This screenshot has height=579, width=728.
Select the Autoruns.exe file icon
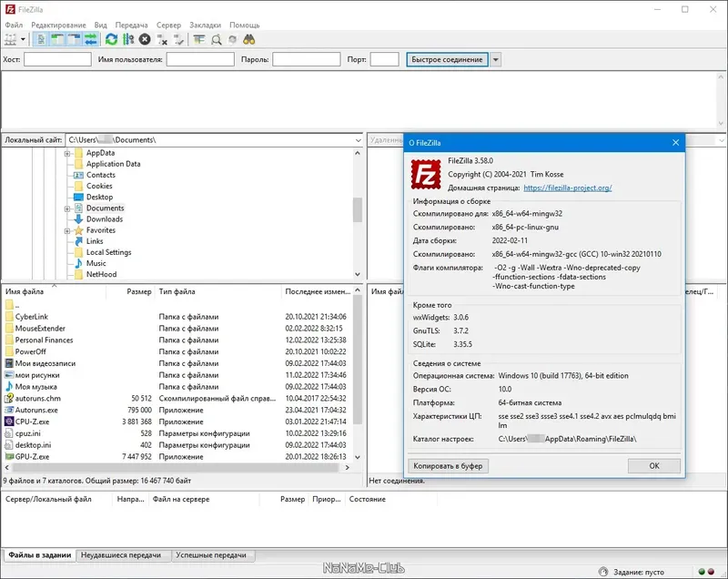coord(9,410)
